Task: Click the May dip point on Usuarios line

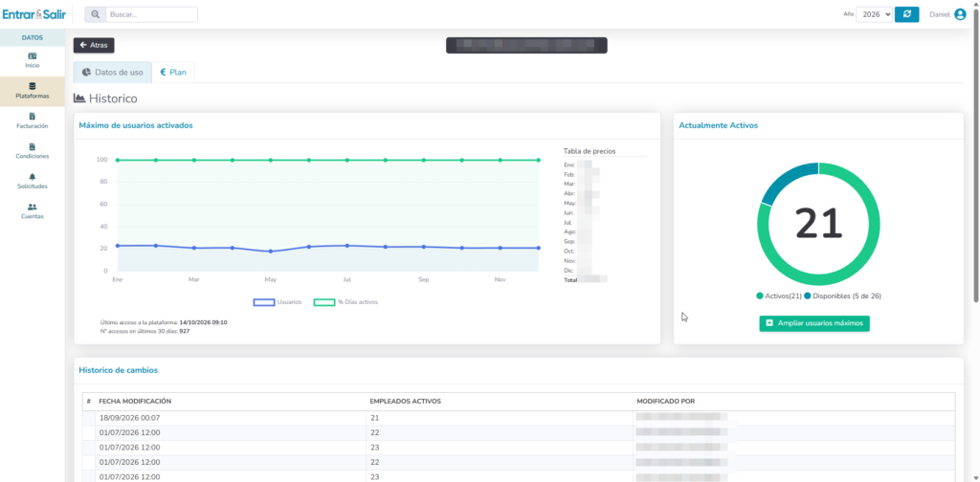Action: pos(271,251)
